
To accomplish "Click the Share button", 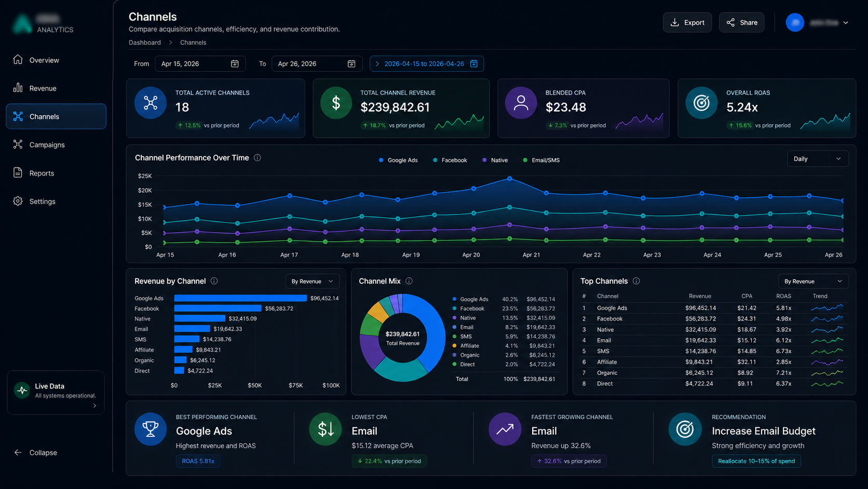I will [741, 22].
